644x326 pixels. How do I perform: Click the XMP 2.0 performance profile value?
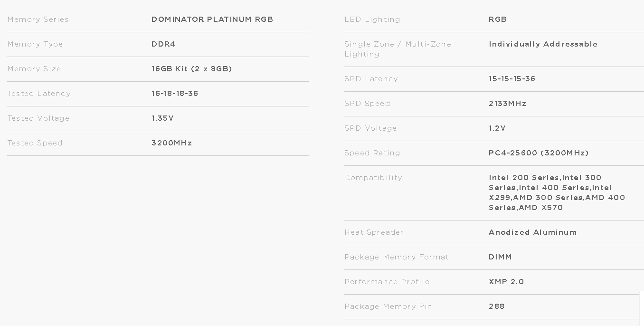[506, 282]
